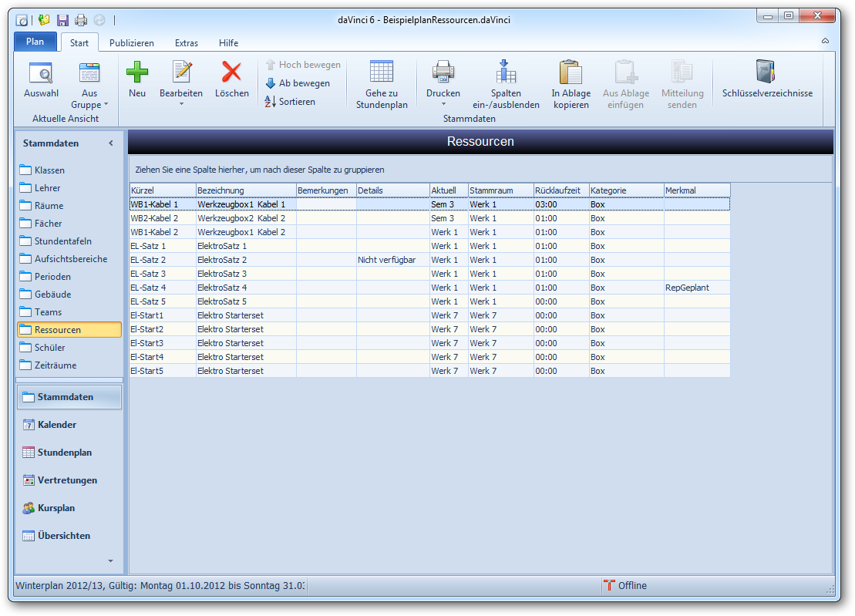Click the red Löschen X icon
Image resolution: width=855 pixels, height=616 pixels.
tap(231, 72)
